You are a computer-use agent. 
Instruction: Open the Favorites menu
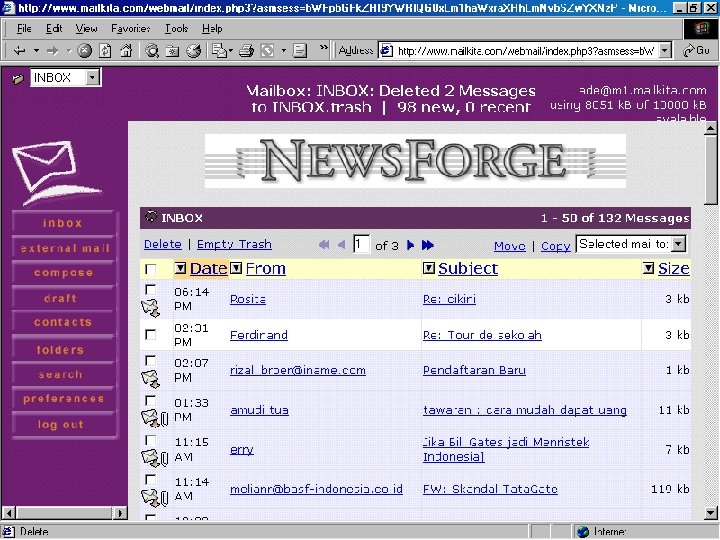[x=131, y=28]
